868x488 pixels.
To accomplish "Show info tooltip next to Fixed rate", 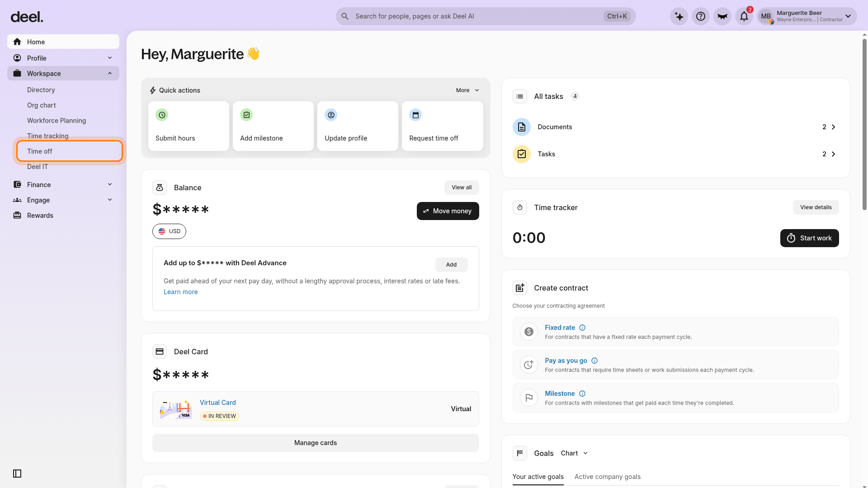I will coord(582,328).
